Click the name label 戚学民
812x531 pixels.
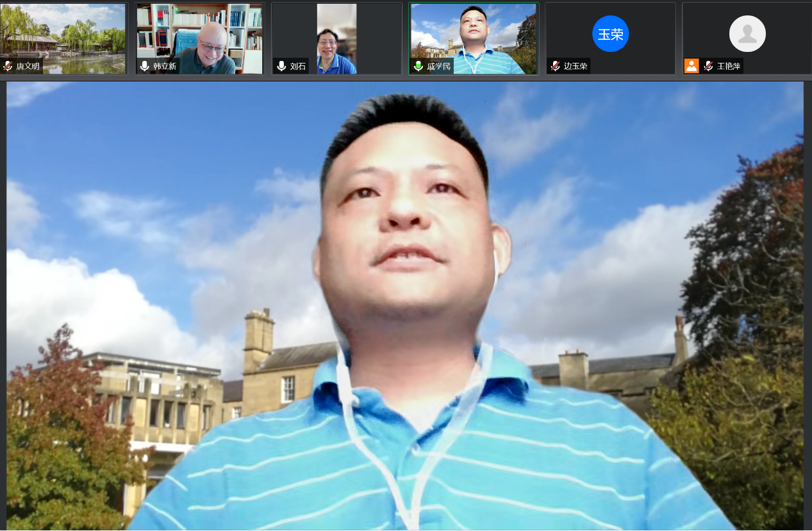click(x=439, y=66)
